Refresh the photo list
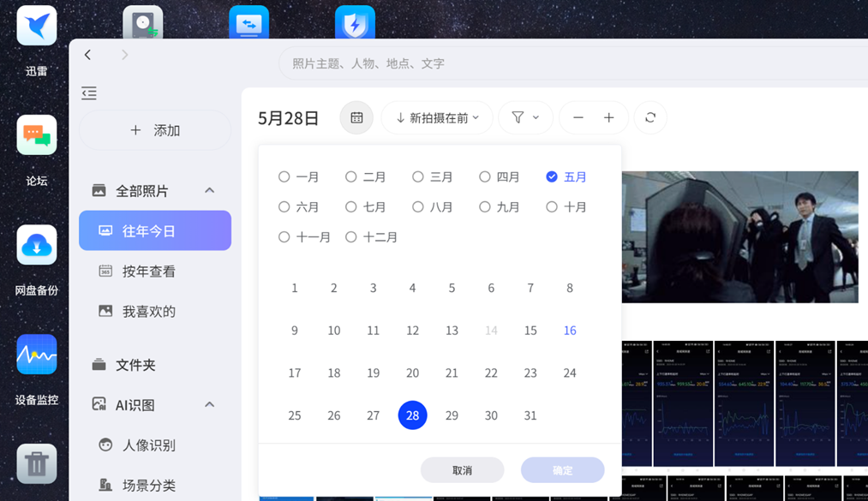 [650, 117]
